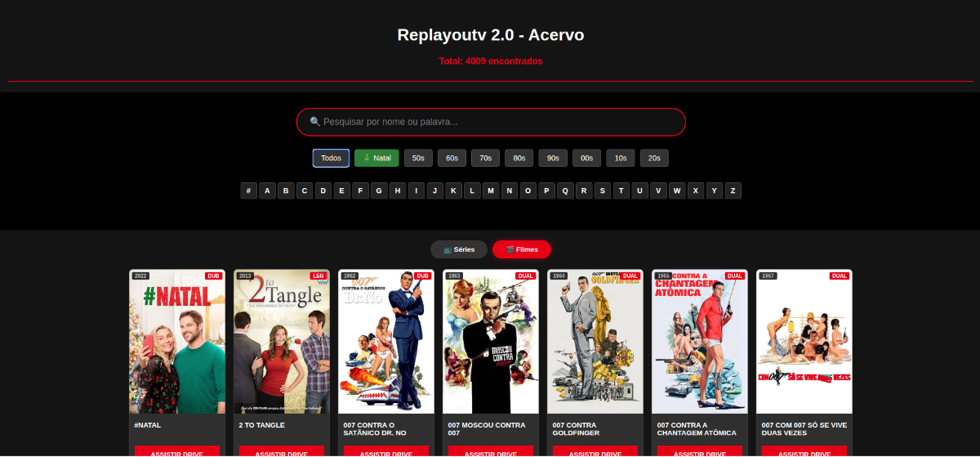The image size is (980, 457).
Task: Choose letter P filter
Action: pos(547,190)
